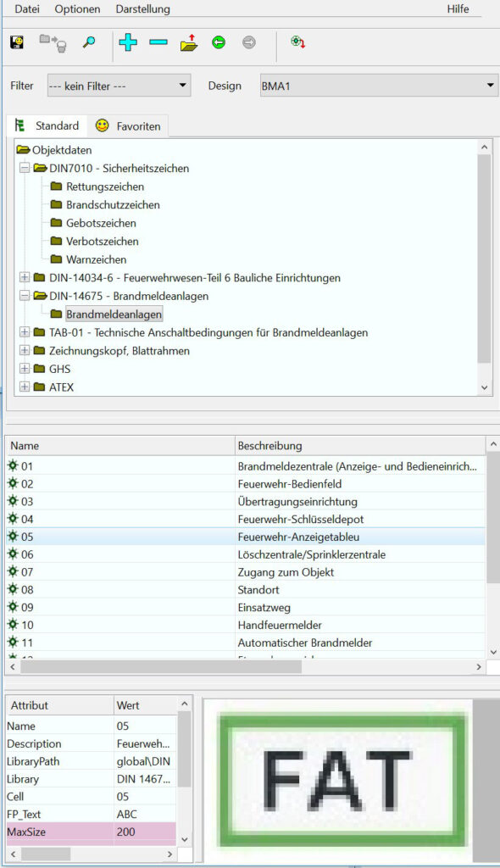500x868 pixels.
Task: Open the Design BMA1 dropdown
Action: [x=380, y=86]
